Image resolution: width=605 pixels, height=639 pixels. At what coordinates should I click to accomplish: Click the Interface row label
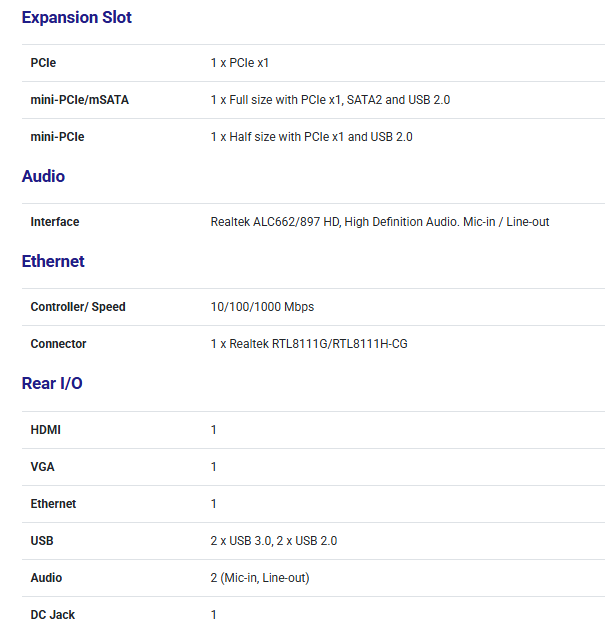pos(55,222)
